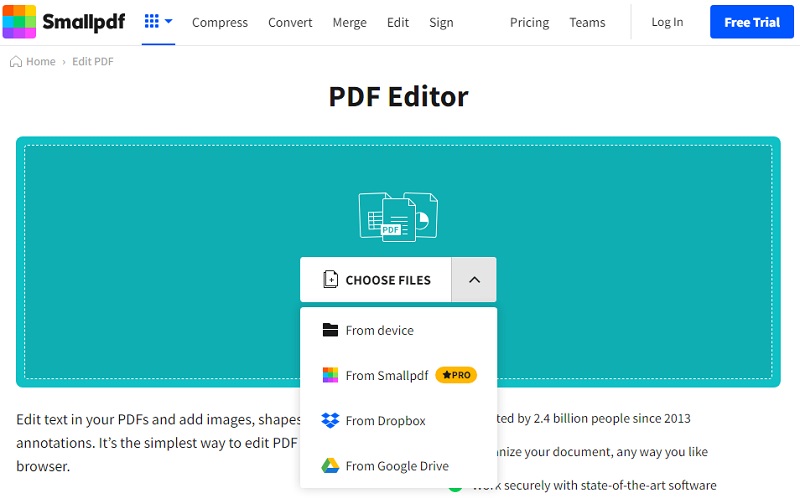This screenshot has width=800, height=498.
Task: Collapse the file source dropdown chevron
Action: 474,280
